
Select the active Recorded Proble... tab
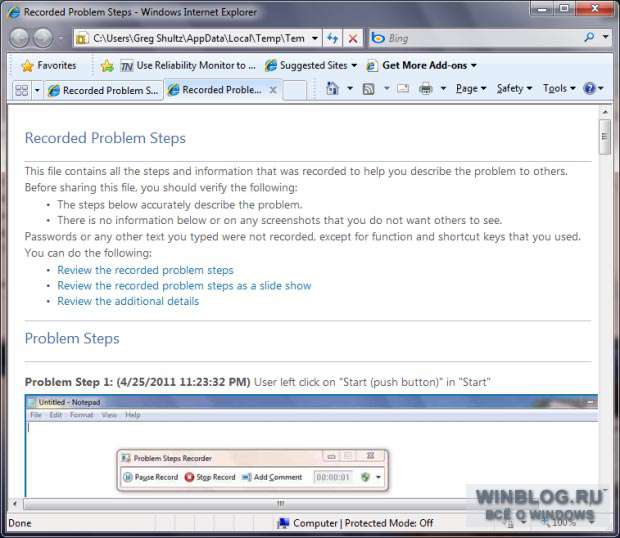[215, 90]
